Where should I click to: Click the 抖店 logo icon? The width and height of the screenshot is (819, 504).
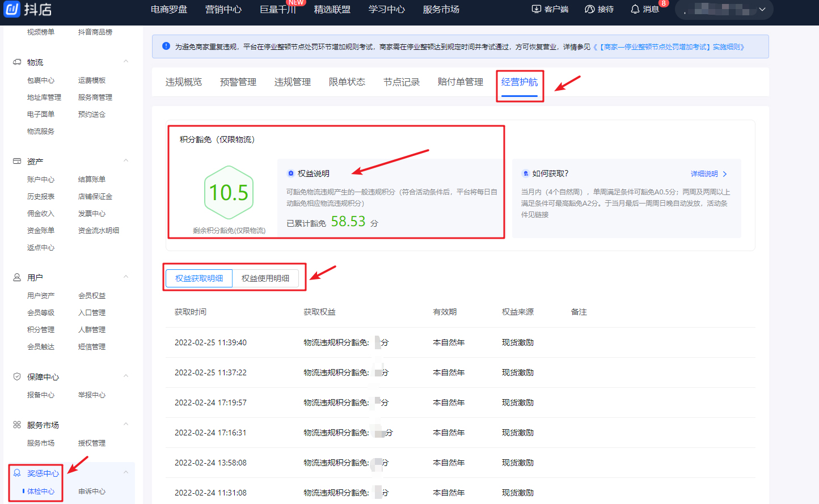[12, 9]
